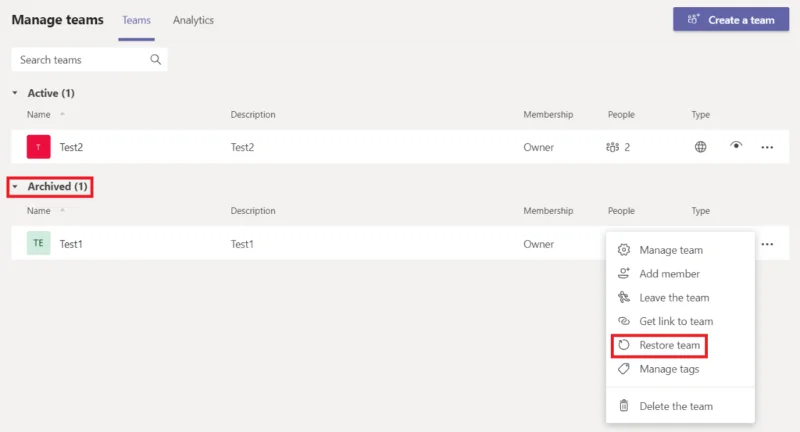Click the Active (1) section heading
The width and height of the screenshot is (800, 432).
pyautogui.click(x=51, y=93)
